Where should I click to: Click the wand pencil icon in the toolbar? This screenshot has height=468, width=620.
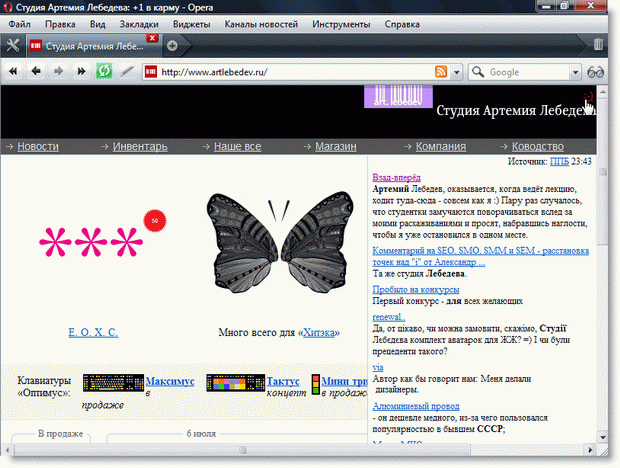click(x=127, y=72)
